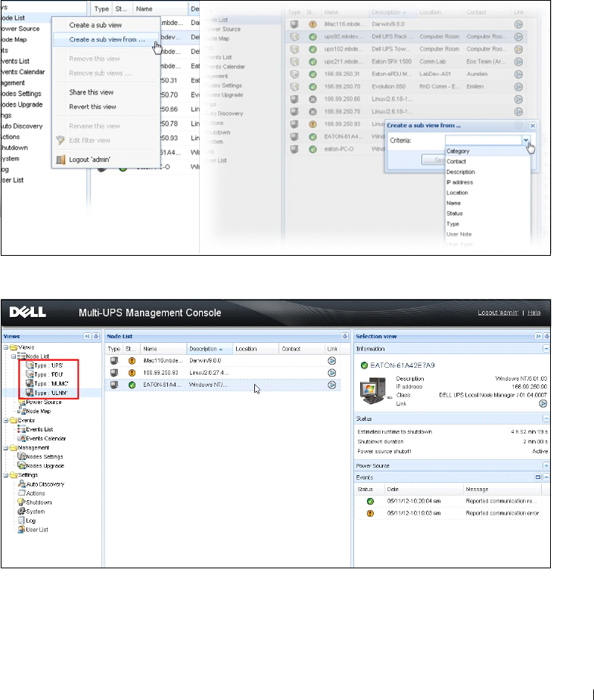Screen dimensions: 594x700
Task: Collapse the Node List tree node
Action: 14,356
